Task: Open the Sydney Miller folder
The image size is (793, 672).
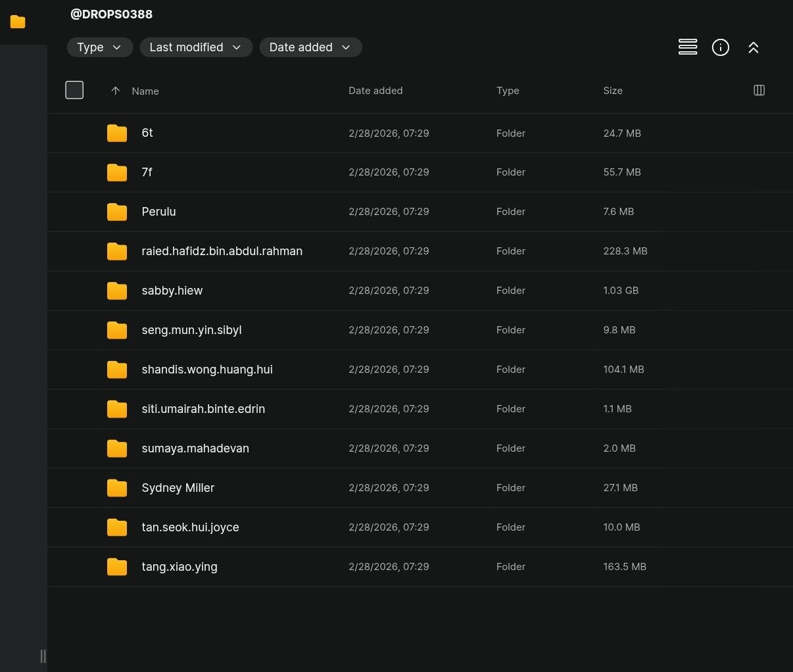Action: [178, 488]
